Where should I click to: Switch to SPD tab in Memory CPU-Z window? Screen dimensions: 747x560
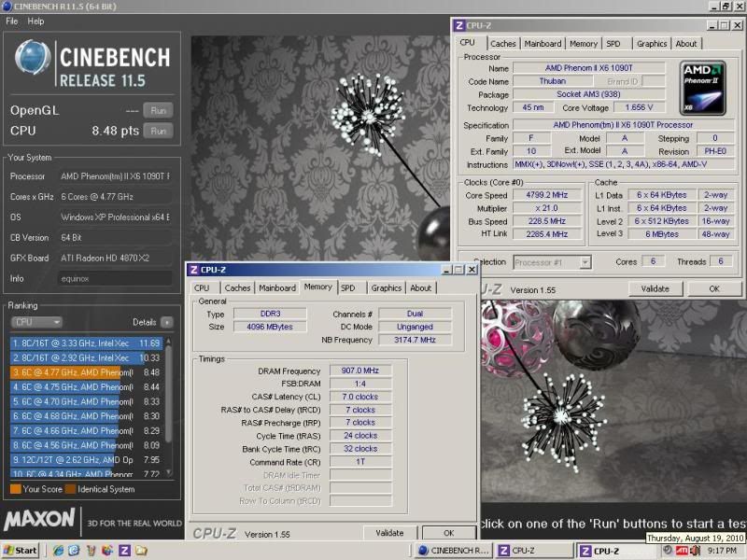coord(348,288)
